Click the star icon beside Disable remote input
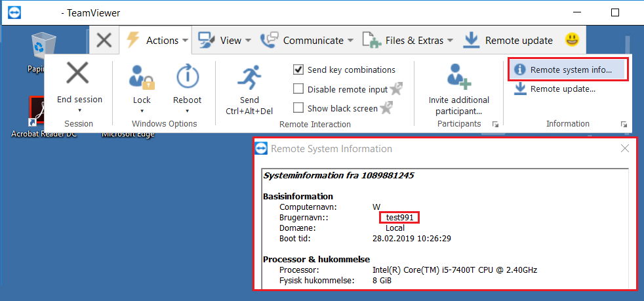The image size is (644, 301). click(x=396, y=89)
